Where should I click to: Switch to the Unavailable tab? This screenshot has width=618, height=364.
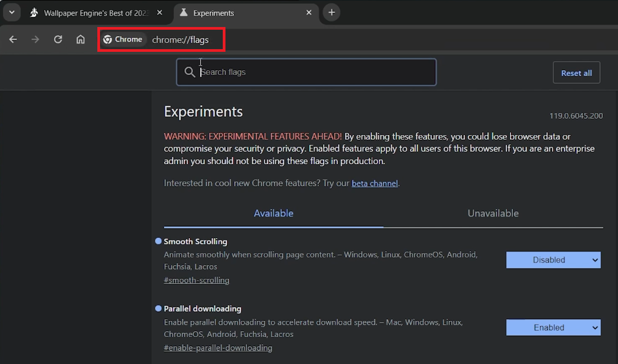493,213
